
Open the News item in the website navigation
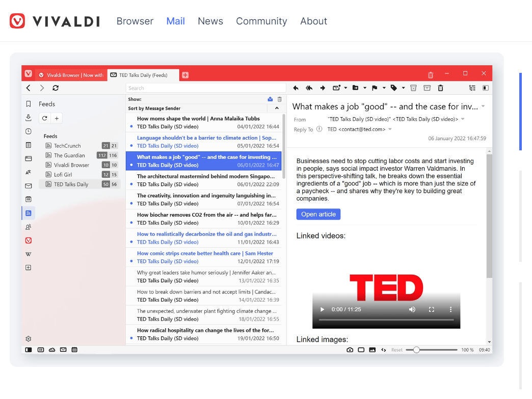point(210,21)
